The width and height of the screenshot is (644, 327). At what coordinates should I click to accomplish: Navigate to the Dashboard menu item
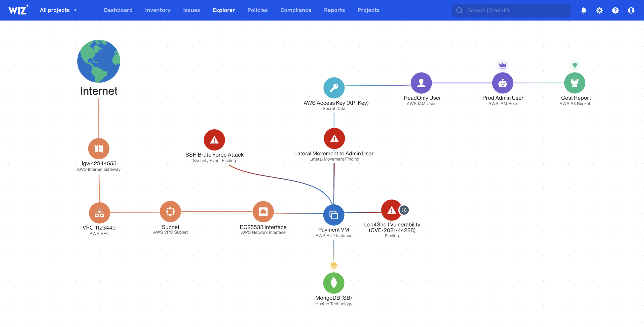click(x=118, y=10)
